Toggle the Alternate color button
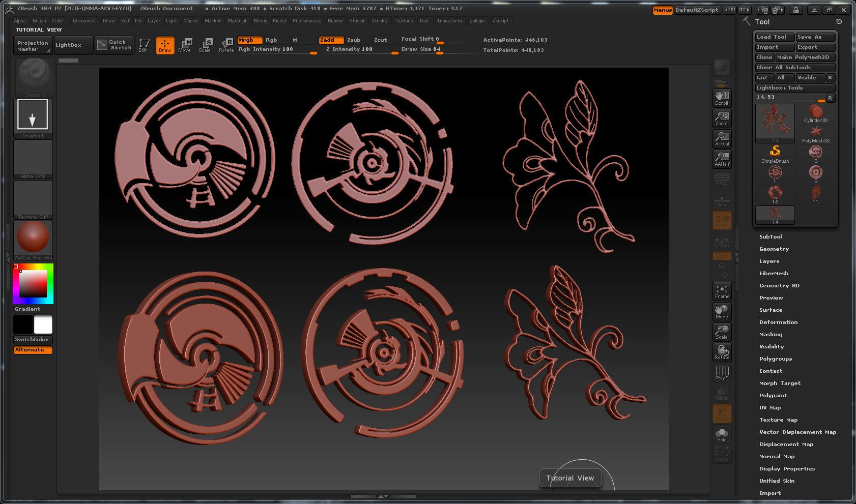This screenshot has height=504, width=856. point(33,350)
